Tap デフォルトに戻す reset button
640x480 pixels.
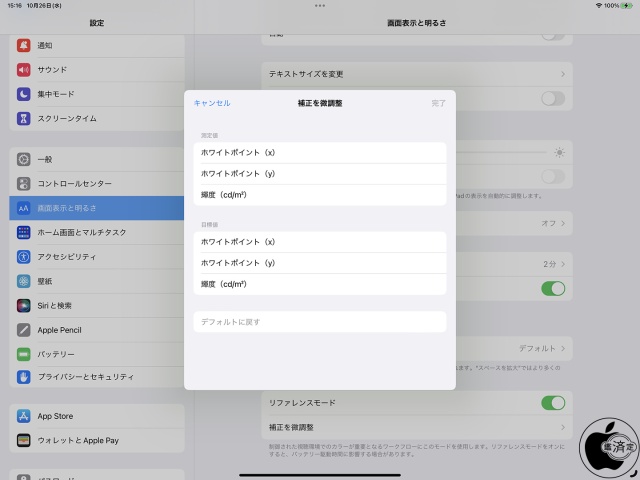point(320,322)
